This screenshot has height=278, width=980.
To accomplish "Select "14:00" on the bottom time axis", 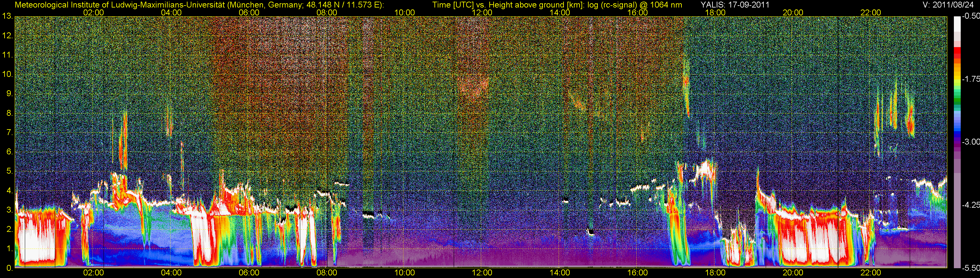I will coord(560,273).
